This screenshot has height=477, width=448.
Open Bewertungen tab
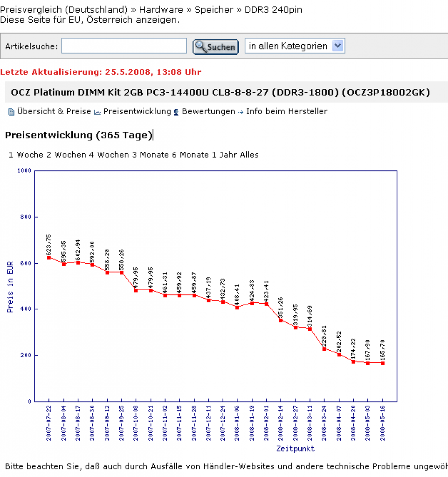tap(208, 111)
